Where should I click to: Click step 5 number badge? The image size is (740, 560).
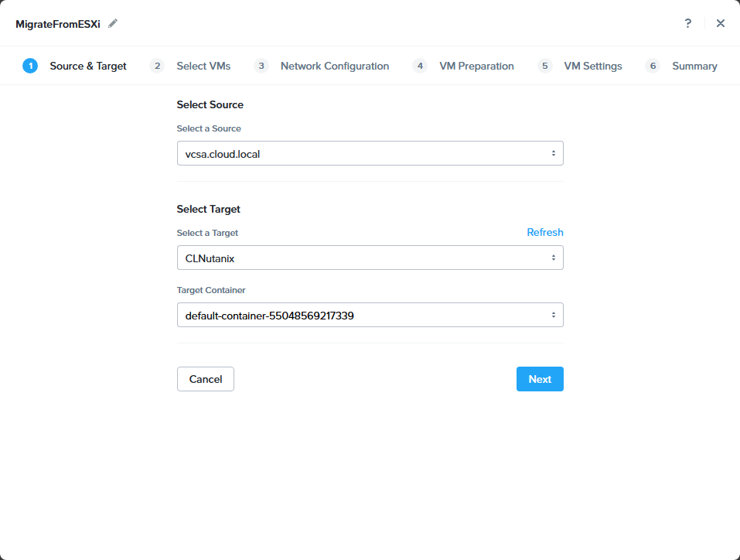[x=545, y=66]
